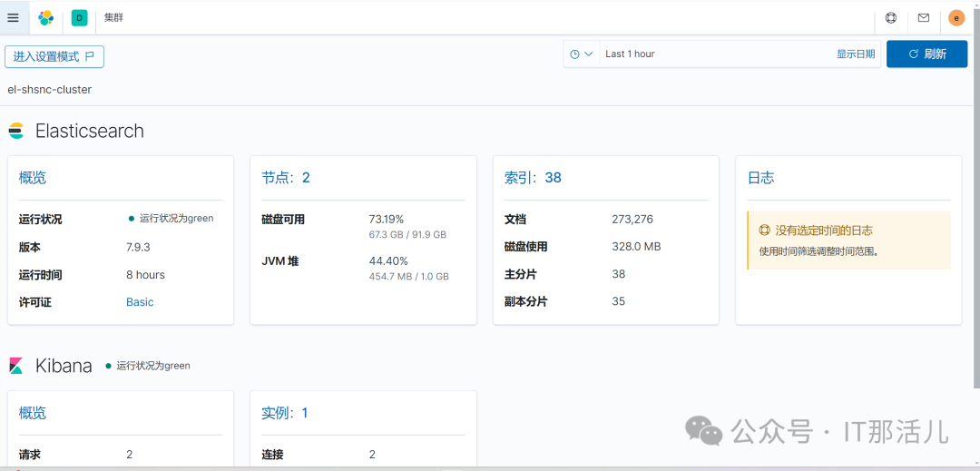This screenshot has width=980, height=471.
Task: Click the 连接 label in instances card
Action: [272, 455]
